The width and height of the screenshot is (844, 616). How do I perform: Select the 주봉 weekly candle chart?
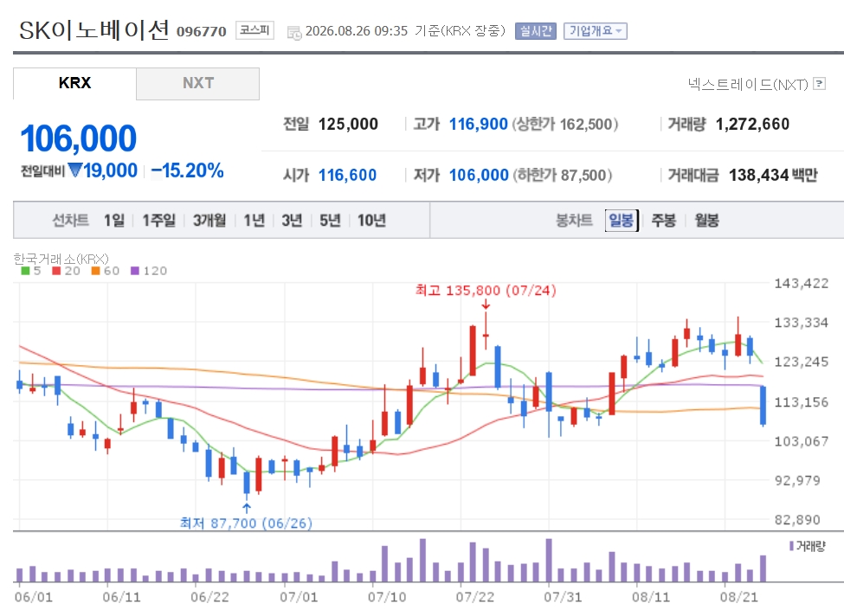tap(663, 220)
